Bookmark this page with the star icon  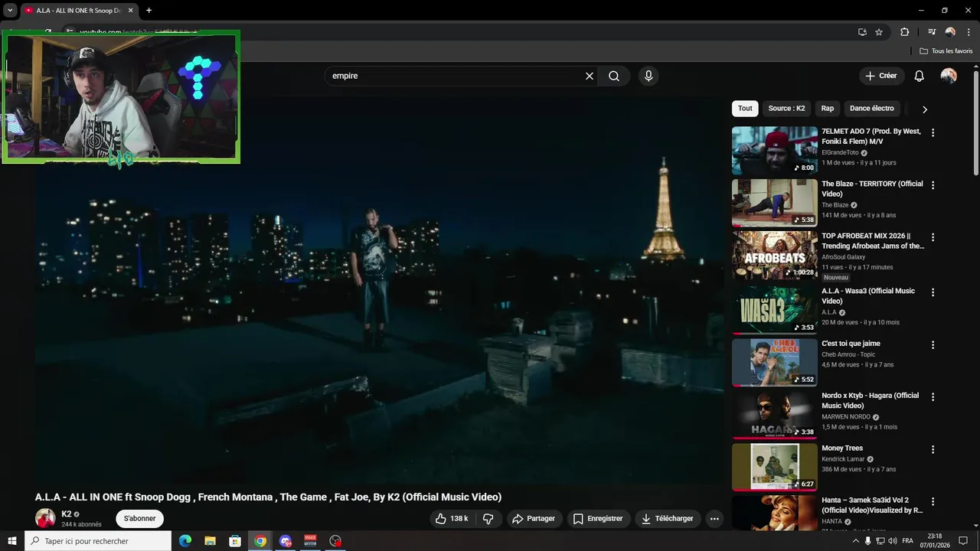pos(879,32)
